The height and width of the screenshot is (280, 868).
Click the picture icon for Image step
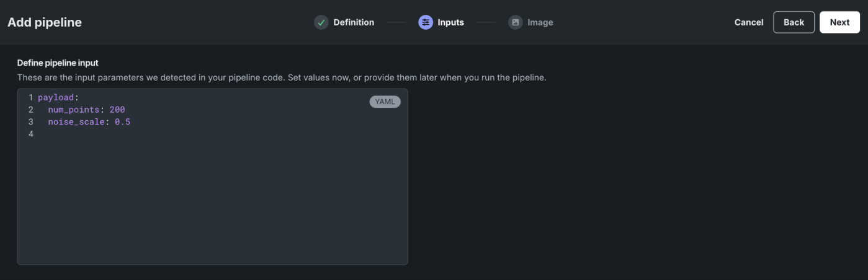click(x=516, y=22)
